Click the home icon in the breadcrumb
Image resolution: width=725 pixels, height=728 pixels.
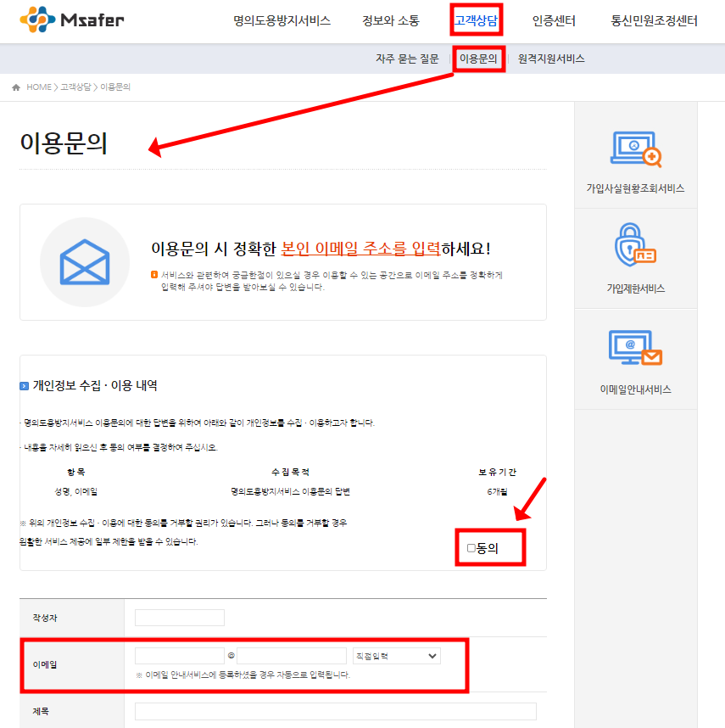(x=14, y=86)
